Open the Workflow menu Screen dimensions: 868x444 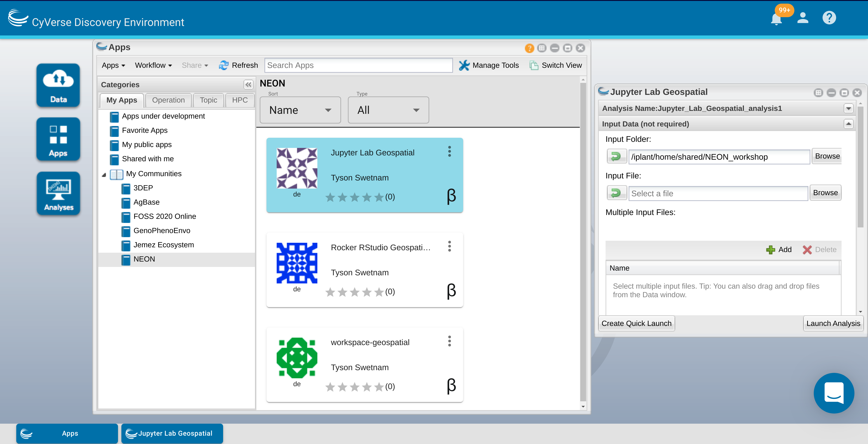[153, 65]
